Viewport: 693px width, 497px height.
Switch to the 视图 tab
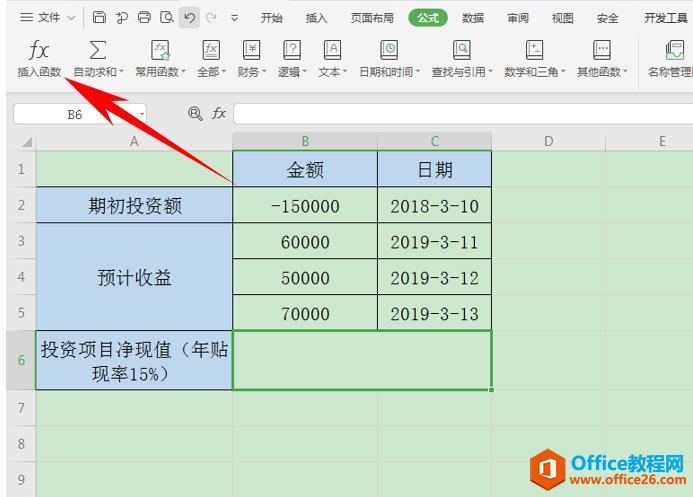point(563,18)
